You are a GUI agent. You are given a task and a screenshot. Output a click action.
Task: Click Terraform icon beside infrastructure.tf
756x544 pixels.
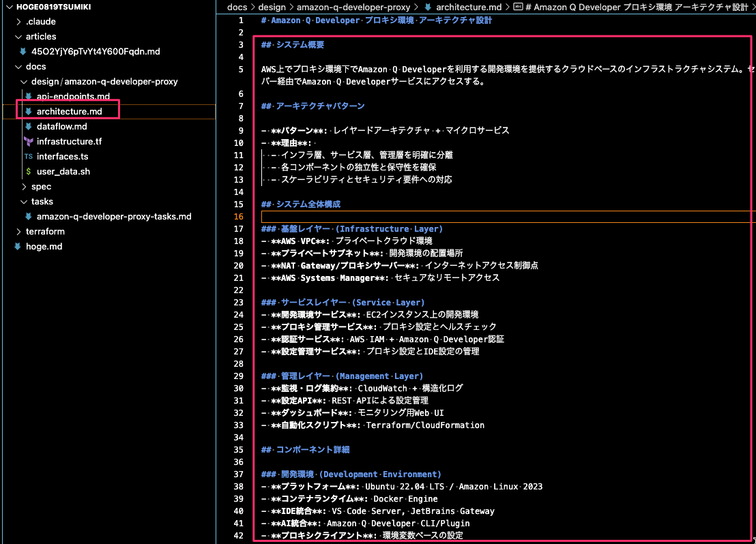coord(29,142)
